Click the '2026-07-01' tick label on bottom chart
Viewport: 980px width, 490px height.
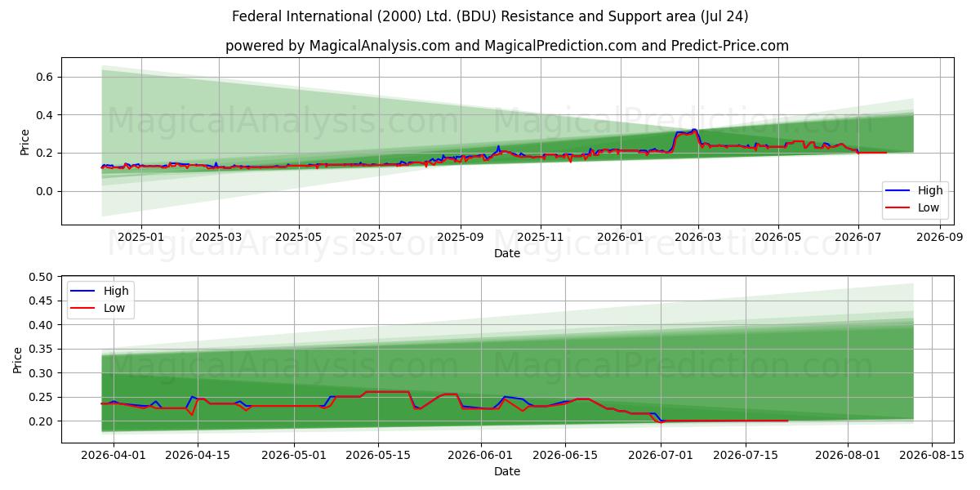pyautogui.click(x=661, y=457)
